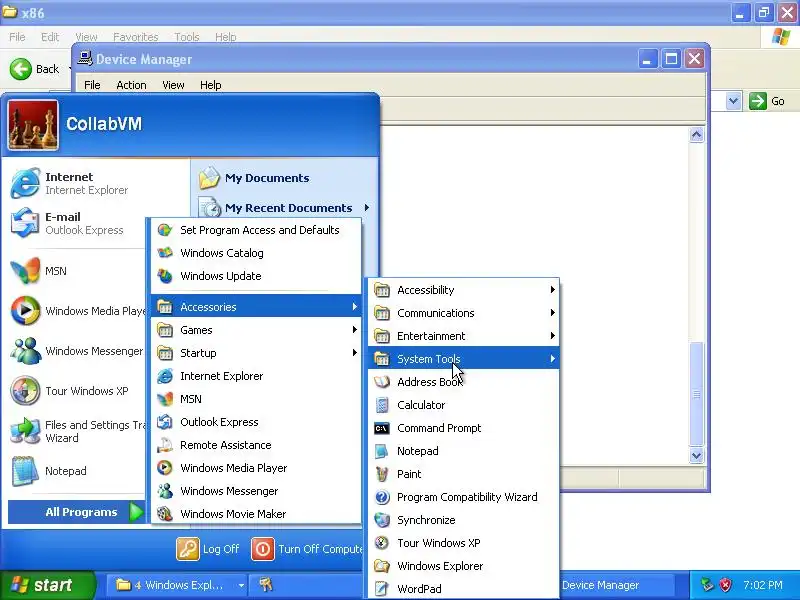Launch Windows Movie Maker

[x=256, y=514]
